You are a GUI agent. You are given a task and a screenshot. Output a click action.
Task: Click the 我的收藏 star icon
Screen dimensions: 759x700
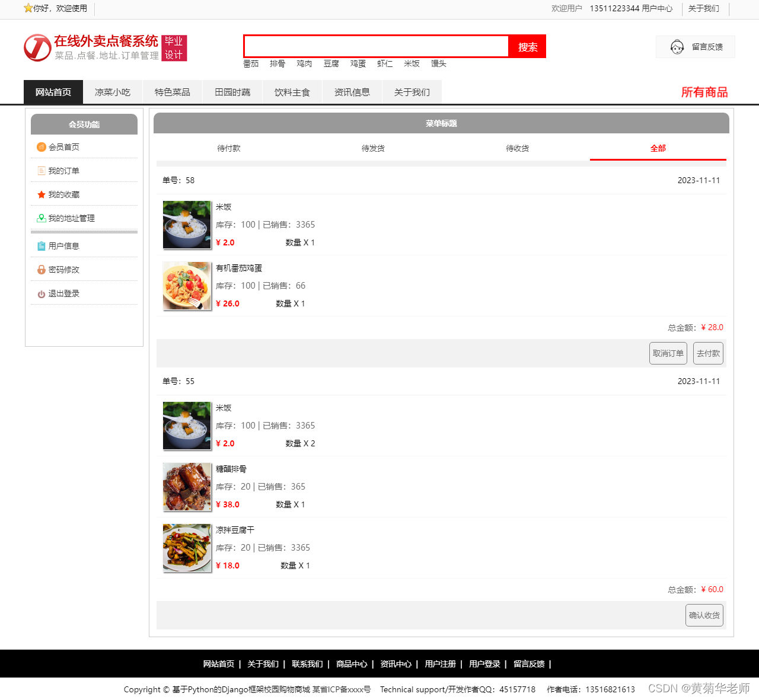(x=42, y=194)
